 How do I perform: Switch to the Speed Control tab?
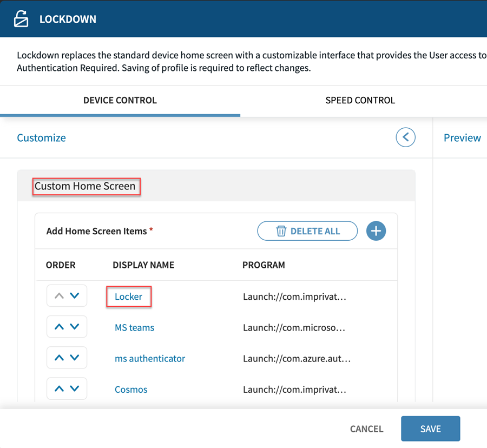click(x=360, y=101)
